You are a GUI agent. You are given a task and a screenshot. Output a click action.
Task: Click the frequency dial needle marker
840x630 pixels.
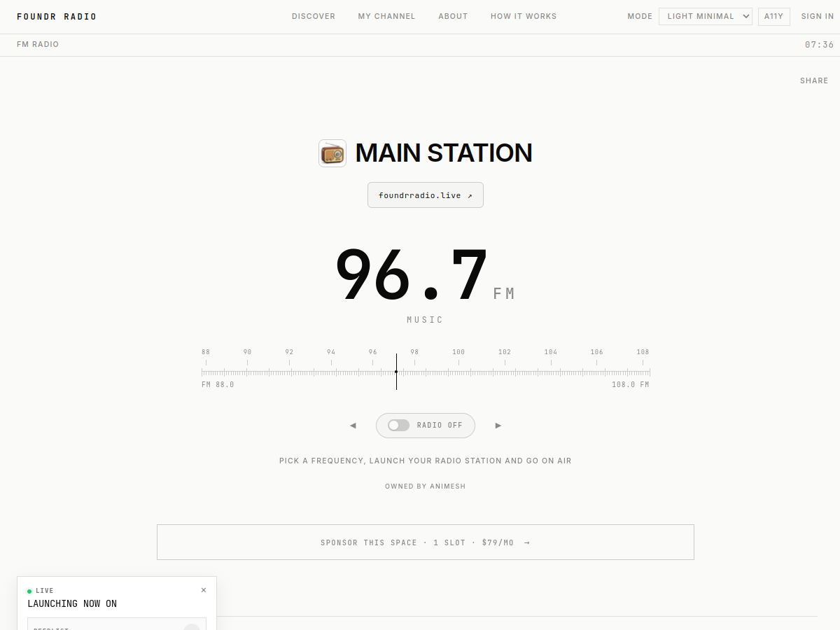[x=396, y=372]
